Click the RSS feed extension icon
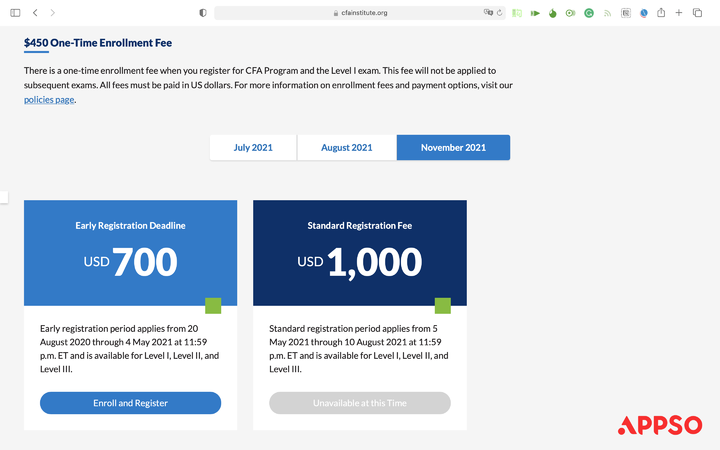The image size is (720, 450). tap(608, 13)
